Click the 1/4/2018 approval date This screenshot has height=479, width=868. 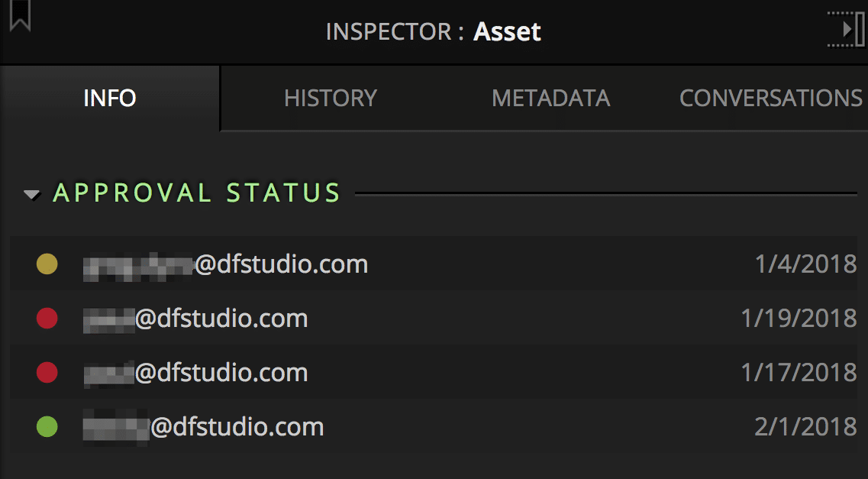[x=805, y=264]
